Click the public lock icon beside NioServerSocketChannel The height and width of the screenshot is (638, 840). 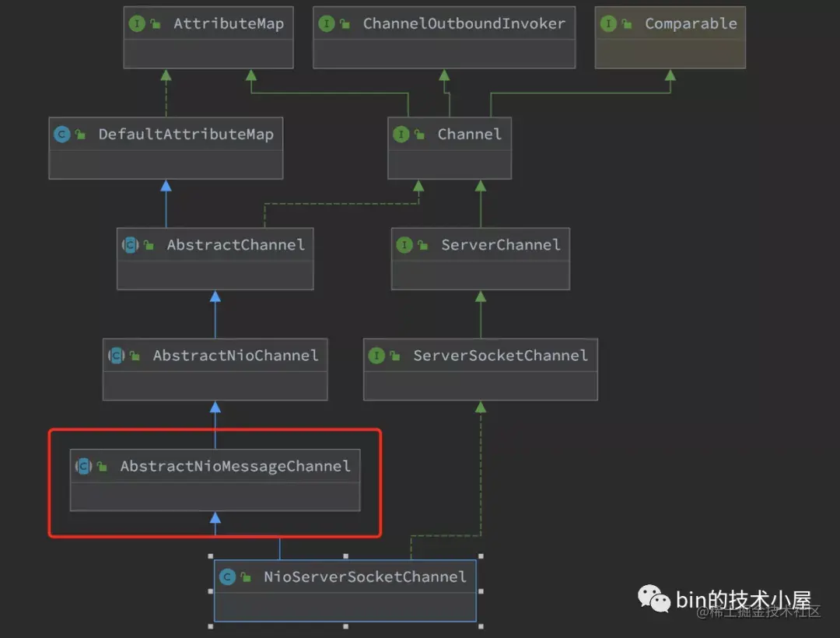coord(246,577)
